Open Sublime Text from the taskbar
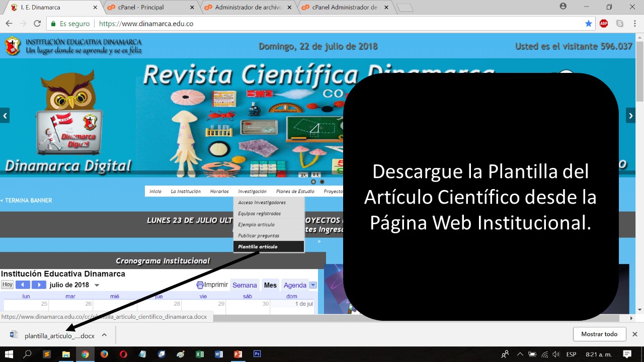The height and width of the screenshot is (362, 644). coord(47,354)
